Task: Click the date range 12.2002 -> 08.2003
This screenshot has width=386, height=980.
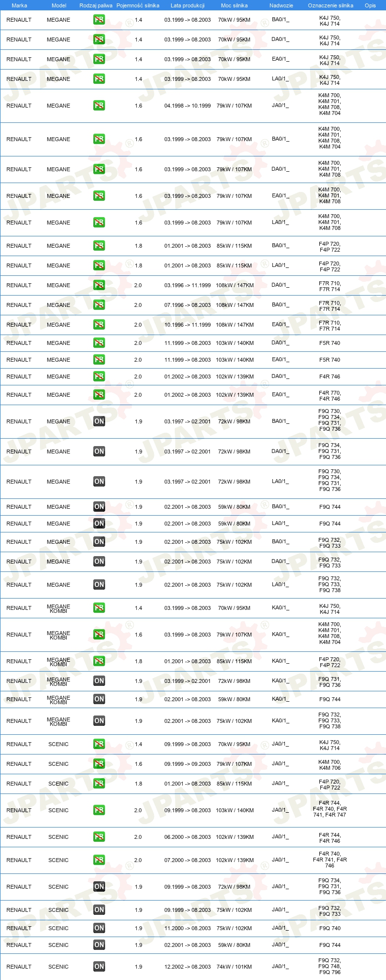Action: [x=188, y=967]
